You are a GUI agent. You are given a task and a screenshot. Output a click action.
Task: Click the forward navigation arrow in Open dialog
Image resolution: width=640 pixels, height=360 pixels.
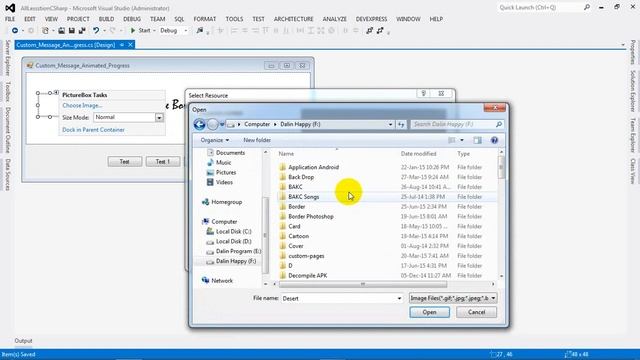coord(213,124)
